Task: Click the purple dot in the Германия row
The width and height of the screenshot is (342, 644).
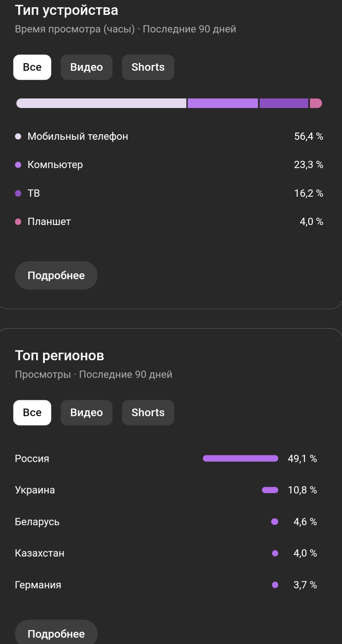Action: click(x=275, y=585)
